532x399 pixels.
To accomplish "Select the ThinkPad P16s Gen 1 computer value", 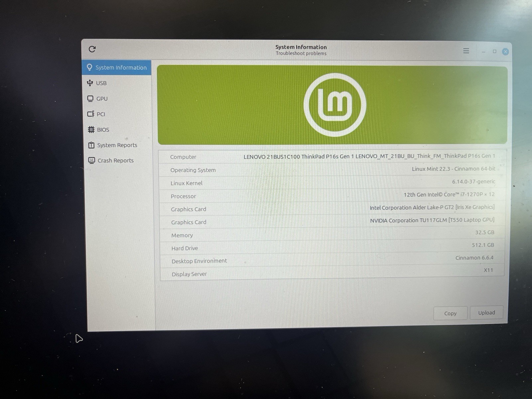I will [369, 156].
